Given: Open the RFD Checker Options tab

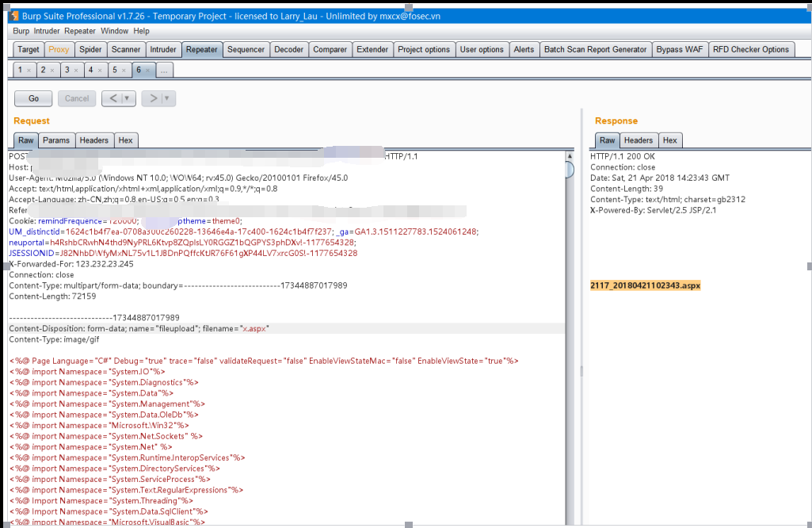Looking at the screenshot, I should pos(751,50).
